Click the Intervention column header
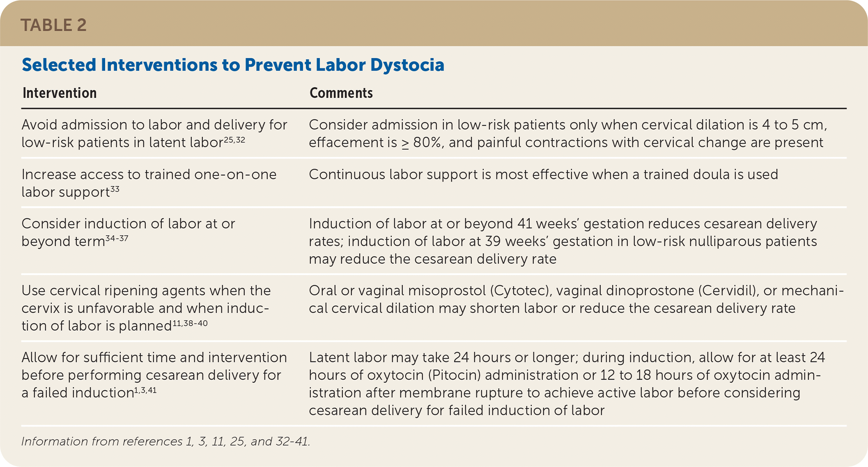 [x=60, y=93]
